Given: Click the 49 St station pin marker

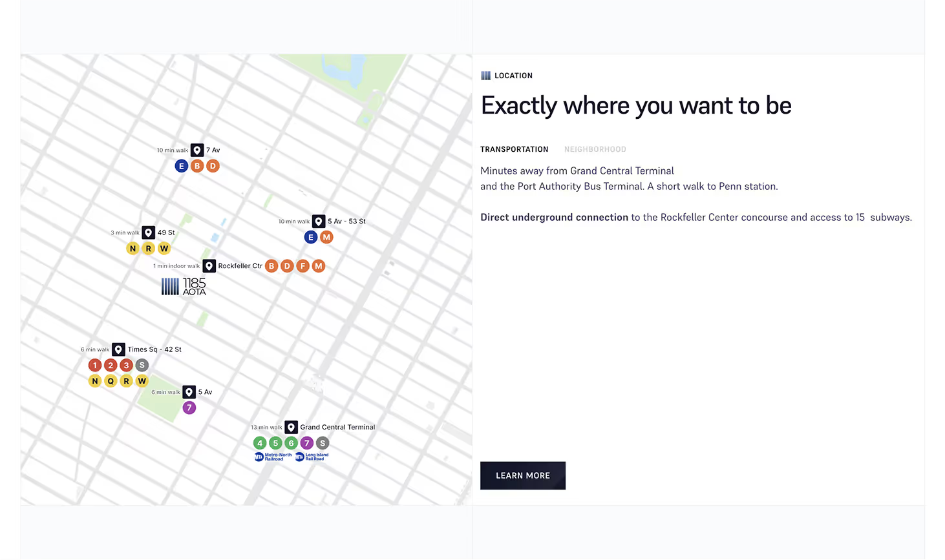Looking at the screenshot, I should click(149, 233).
